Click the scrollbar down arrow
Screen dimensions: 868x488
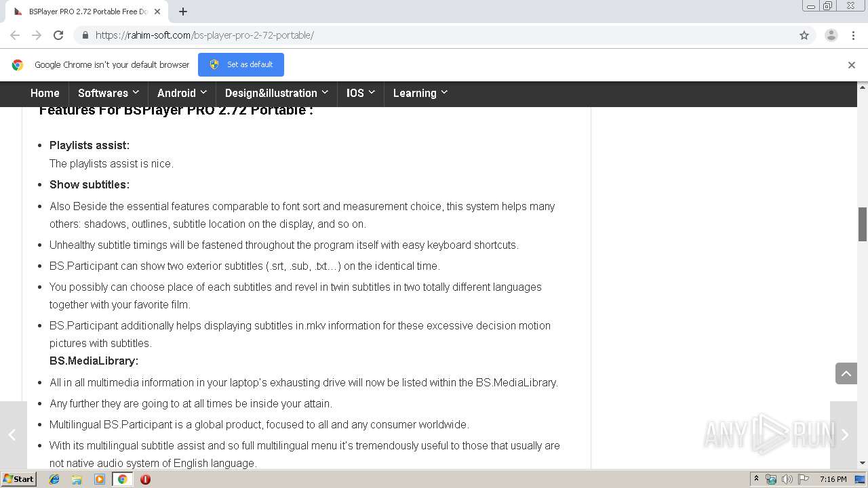coord(863,463)
